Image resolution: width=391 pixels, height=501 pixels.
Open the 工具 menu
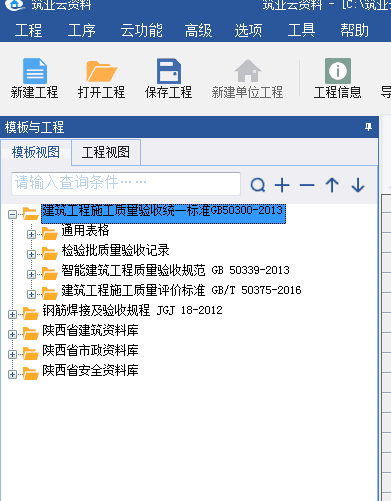[301, 30]
